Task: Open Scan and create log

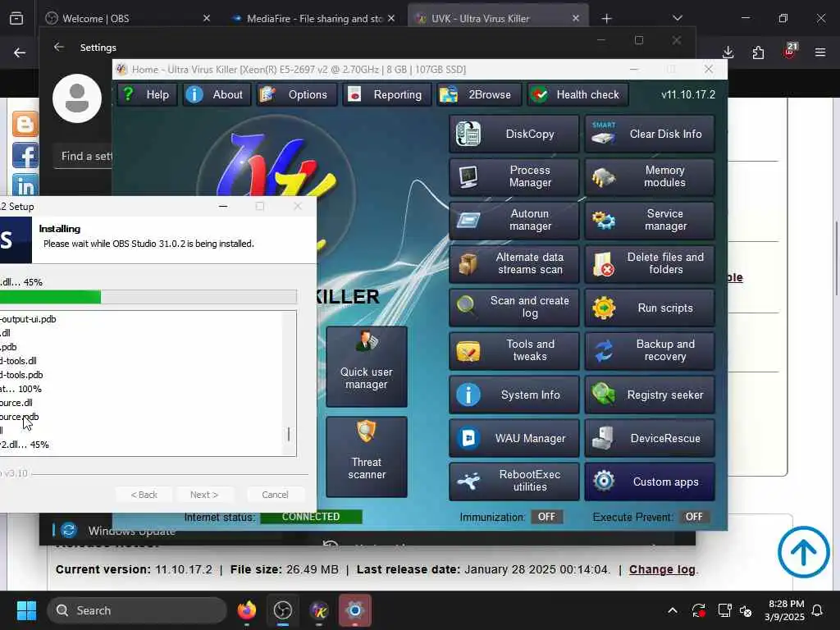Action: pos(514,308)
